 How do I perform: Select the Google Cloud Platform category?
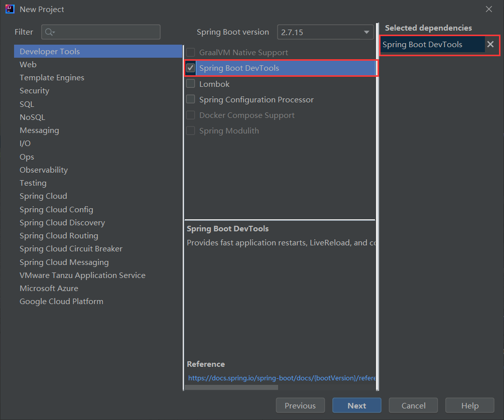pyautogui.click(x=61, y=301)
